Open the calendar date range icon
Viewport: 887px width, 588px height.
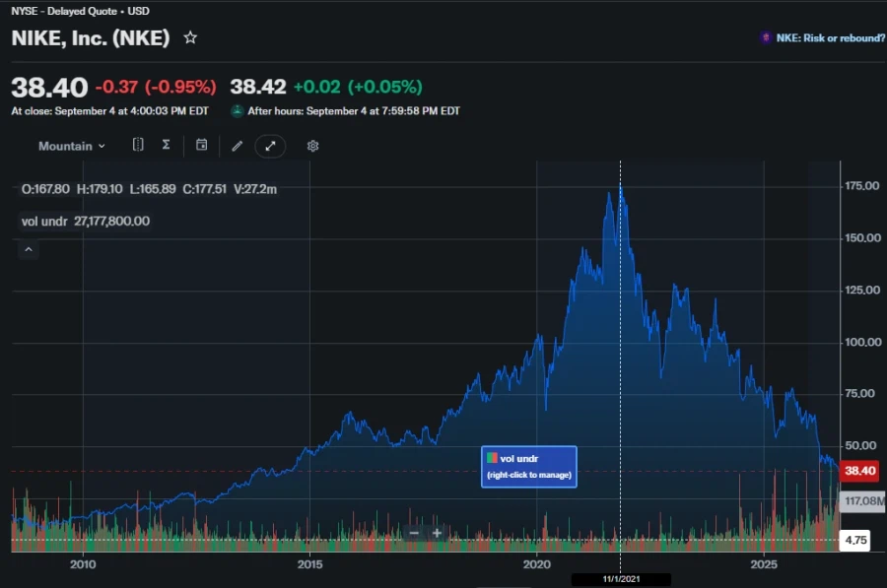pos(201,145)
